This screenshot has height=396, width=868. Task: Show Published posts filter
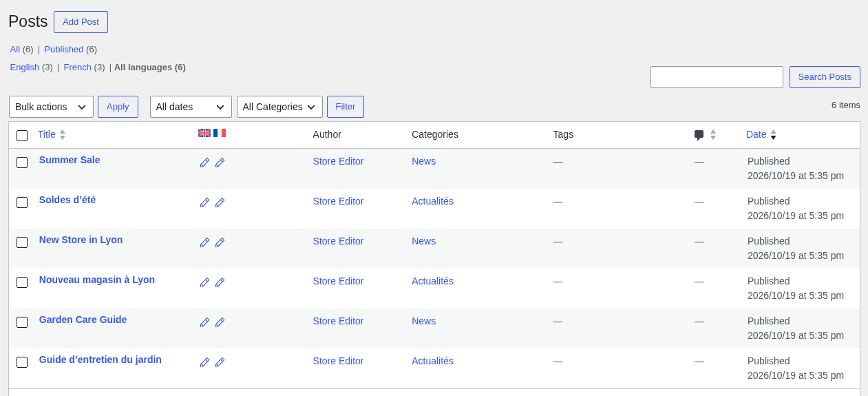pyautogui.click(x=63, y=50)
